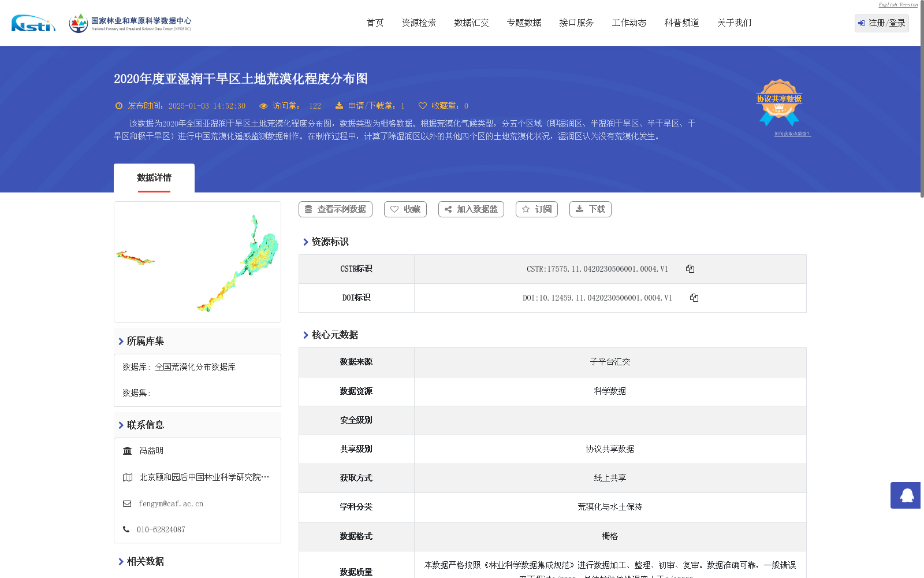Click the dataset title heading
The image size is (924, 578).
pos(241,79)
